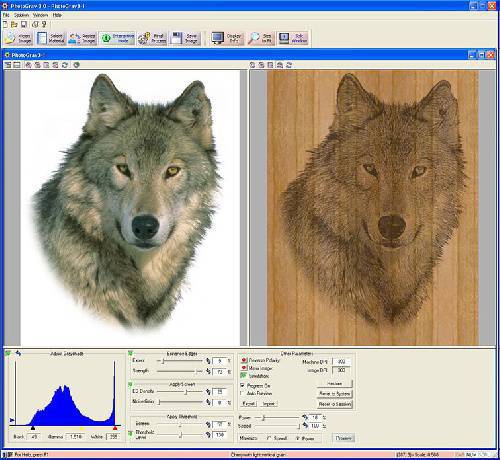Select the Power radio button
The height and width of the screenshot is (460, 500).
click(297, 438)
